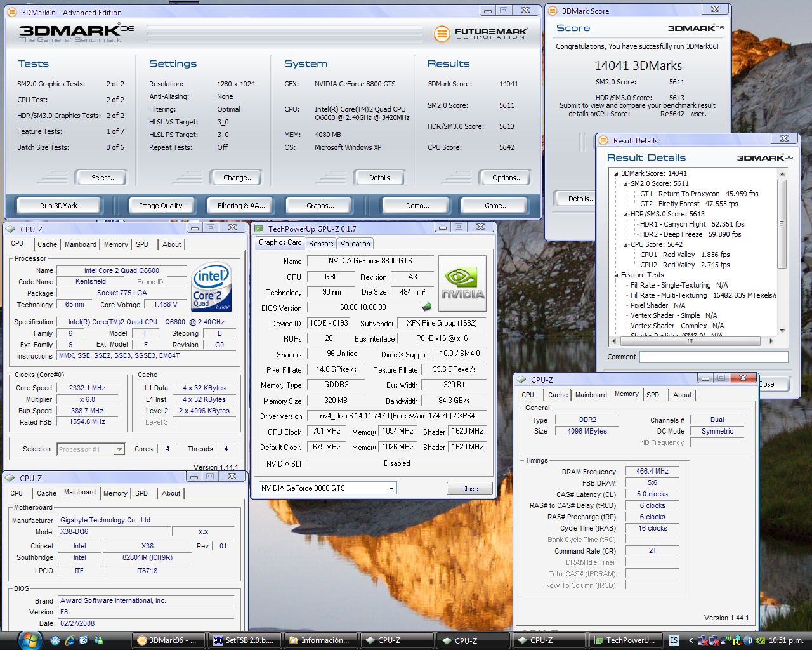Open Filtering & AA settings
This screenshot has height=650, width=812.
point(241,206)
